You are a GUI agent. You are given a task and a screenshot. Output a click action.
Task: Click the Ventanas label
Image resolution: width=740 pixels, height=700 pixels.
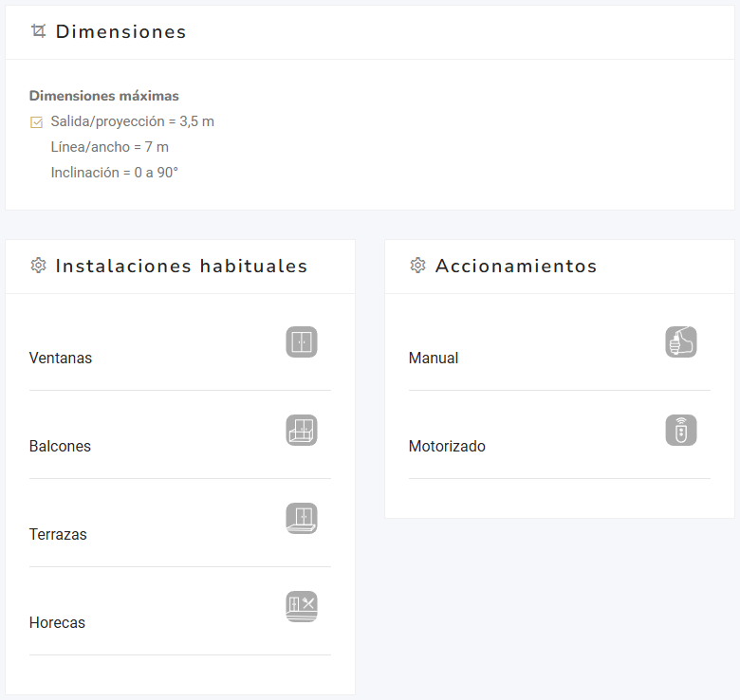(x=61, y=359)
